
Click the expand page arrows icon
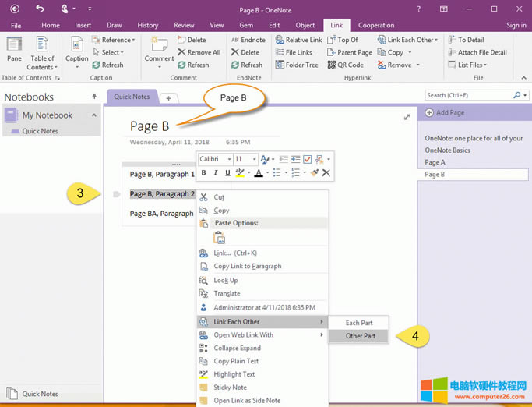pos(407,117)
